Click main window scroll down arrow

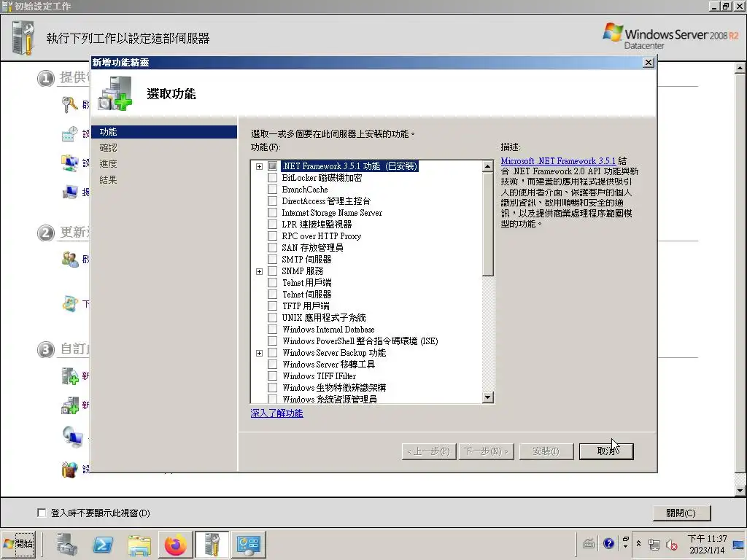[740, 490]
